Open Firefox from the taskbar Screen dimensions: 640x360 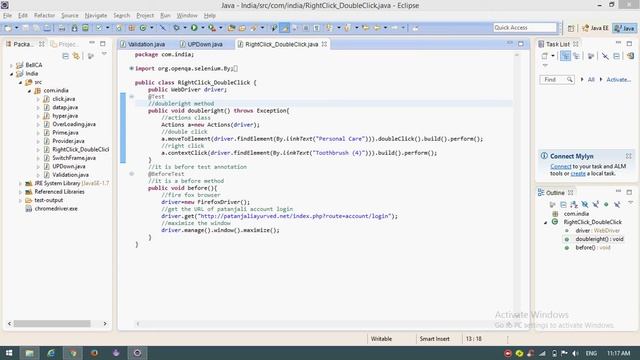94,353
